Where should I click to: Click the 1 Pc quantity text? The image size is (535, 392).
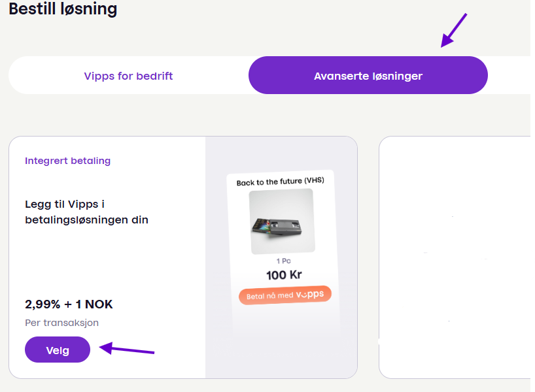click(x=284, y=261)
